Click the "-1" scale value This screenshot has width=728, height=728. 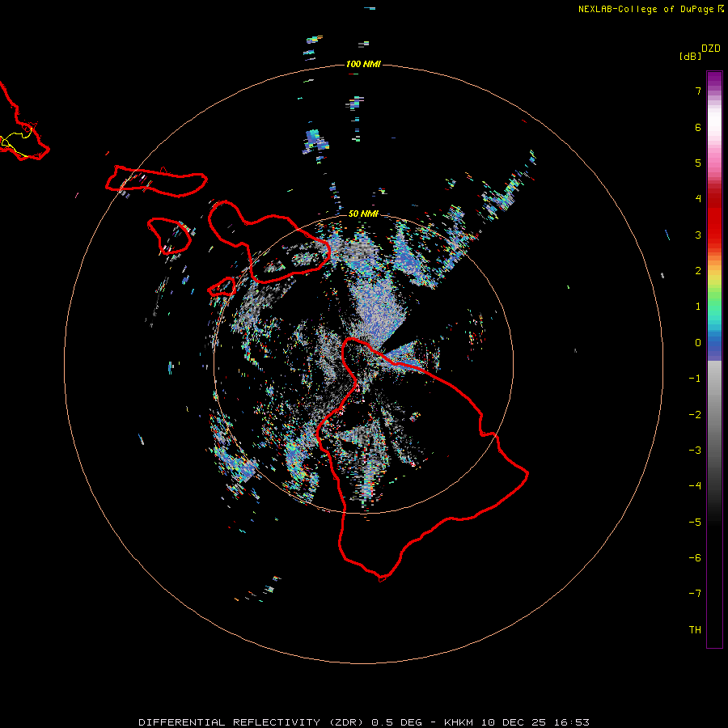coord(695,379)
